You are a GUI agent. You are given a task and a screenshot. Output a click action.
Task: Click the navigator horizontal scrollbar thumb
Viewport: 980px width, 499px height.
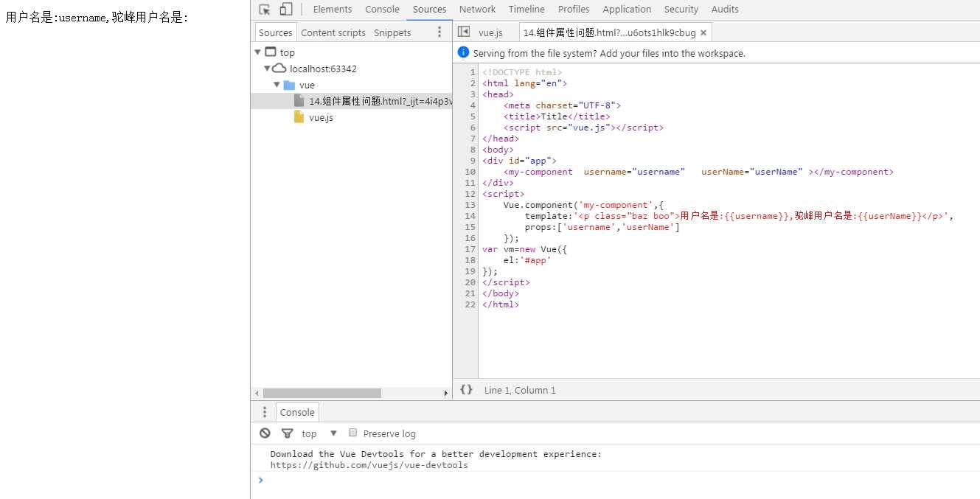tap(322, 394)
